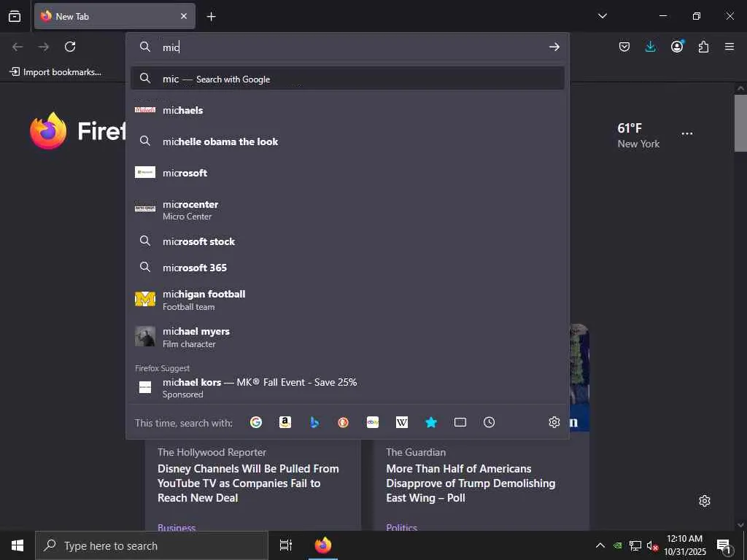Image resolution: width=747 pixels, height=560 pixels.
Task: Click the Windows taskbar search box
Action: point(152,545)
